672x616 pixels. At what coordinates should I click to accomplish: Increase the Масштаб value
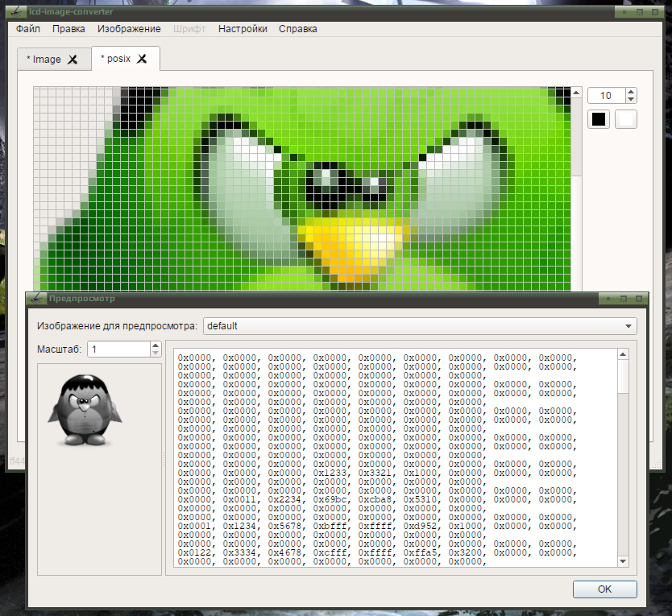point(156,345)
